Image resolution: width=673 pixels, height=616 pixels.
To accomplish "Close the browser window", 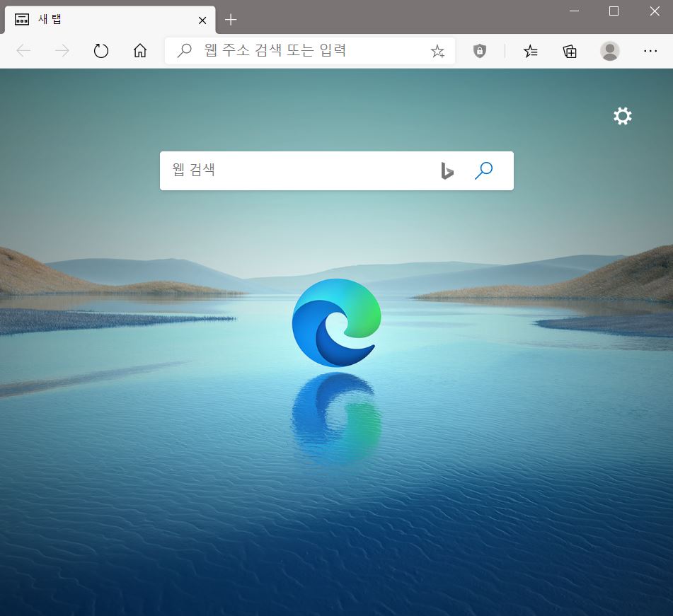I will click(655, 11).
